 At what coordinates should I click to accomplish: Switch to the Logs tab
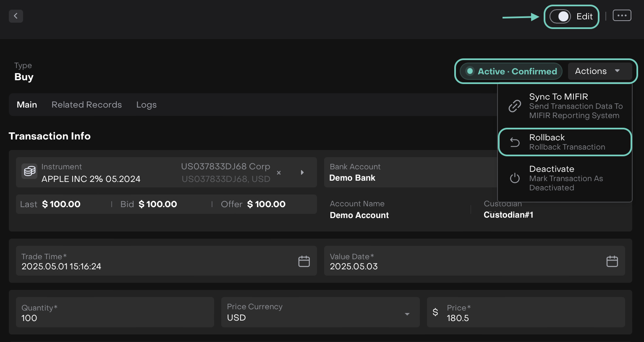pyautogui.click(x=146, y=105)
